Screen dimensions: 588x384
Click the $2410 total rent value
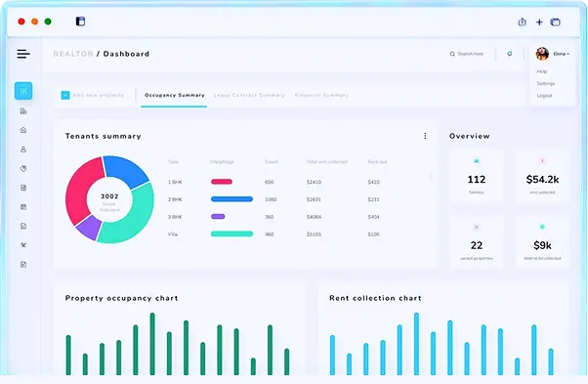tap(314, 182)
